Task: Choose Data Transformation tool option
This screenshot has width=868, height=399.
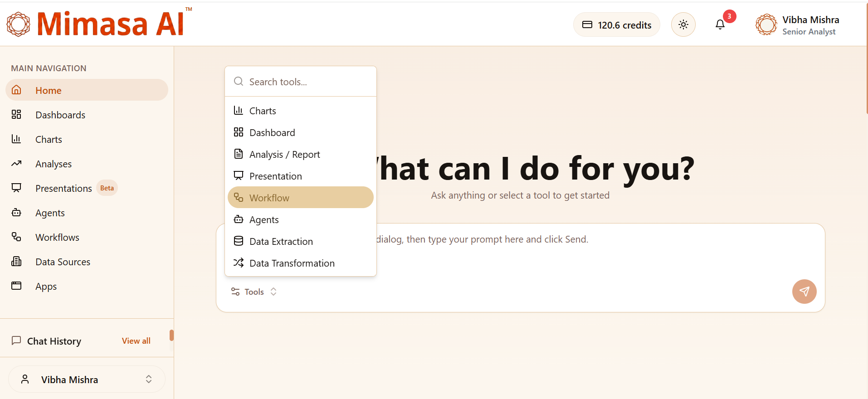Action: point(300,263)
